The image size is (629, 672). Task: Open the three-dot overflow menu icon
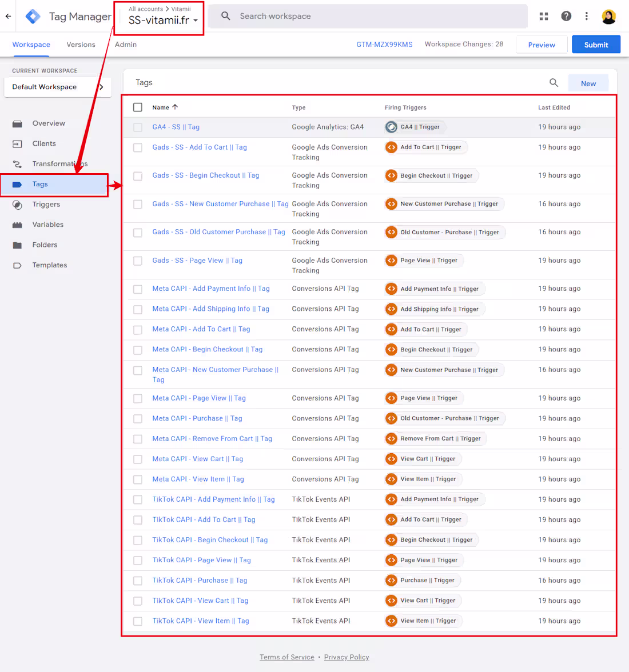pos(587,16)
